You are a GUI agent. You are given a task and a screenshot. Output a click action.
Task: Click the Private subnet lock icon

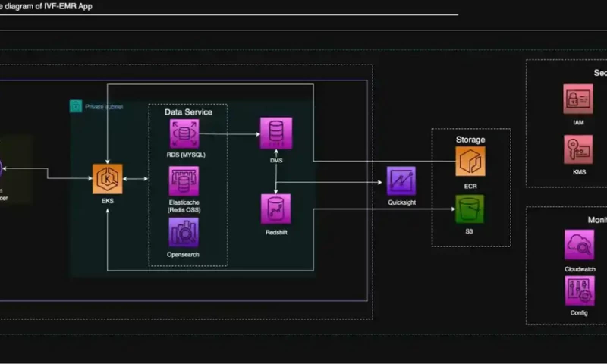pos(76,106)
